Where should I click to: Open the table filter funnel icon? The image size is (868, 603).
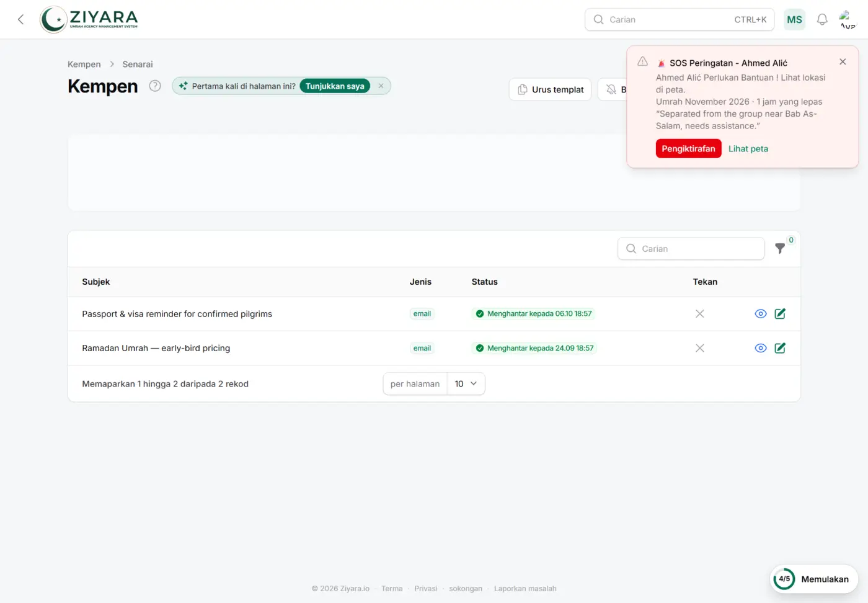780,248
